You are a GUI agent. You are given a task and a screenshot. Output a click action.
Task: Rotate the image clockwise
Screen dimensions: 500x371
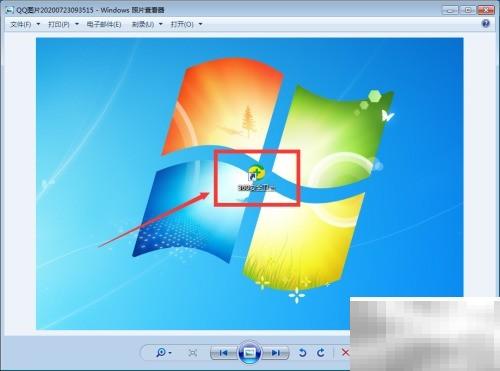tap(321, 352)
